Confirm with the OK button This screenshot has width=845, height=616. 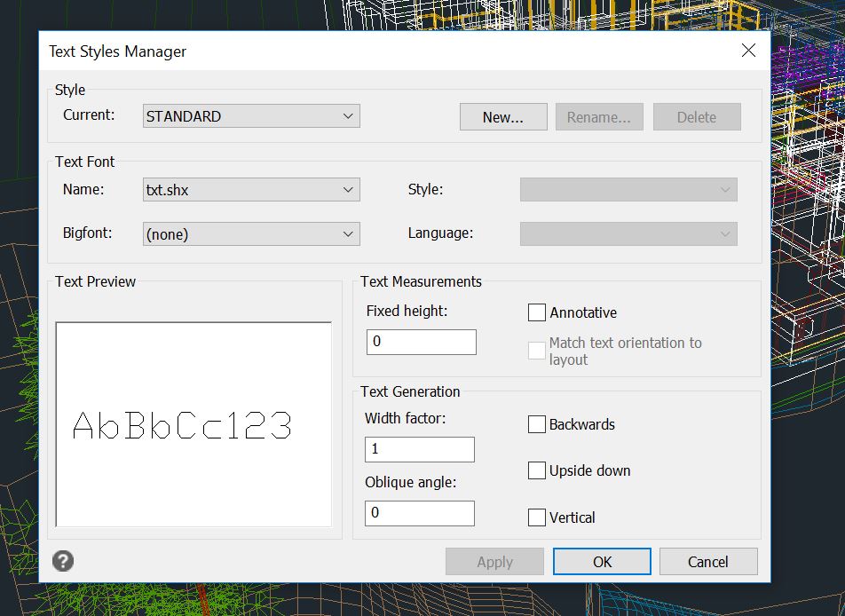point(602,562)
